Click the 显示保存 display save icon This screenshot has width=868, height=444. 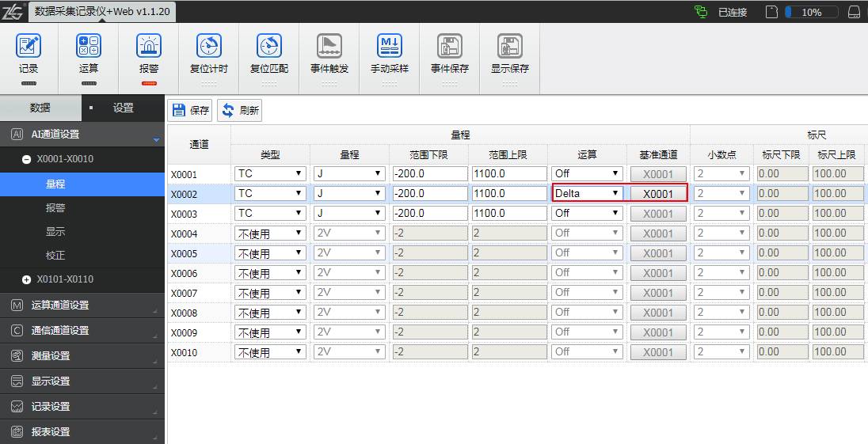[x=510, y=47]
